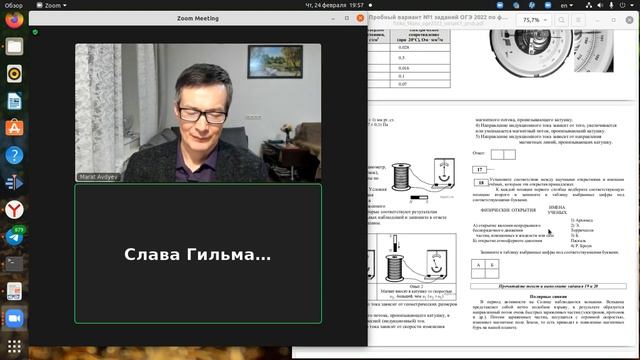
Task: Click the table cell with 0,016
Action: point(420,68)
